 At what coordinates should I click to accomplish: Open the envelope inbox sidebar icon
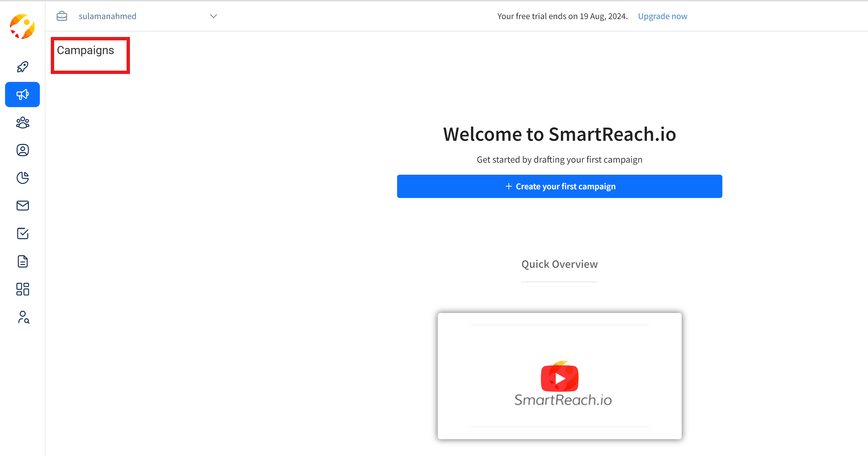point(22,206)
